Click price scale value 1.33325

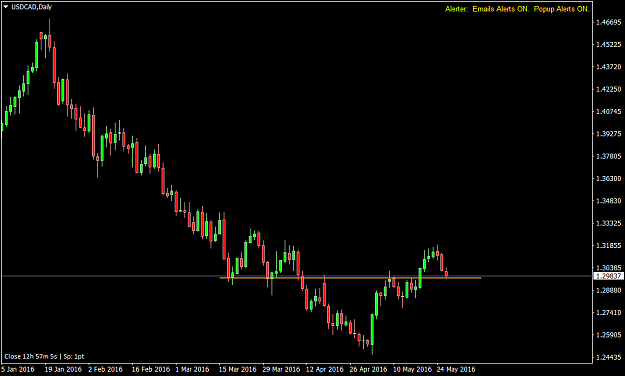tap(608, 223)
